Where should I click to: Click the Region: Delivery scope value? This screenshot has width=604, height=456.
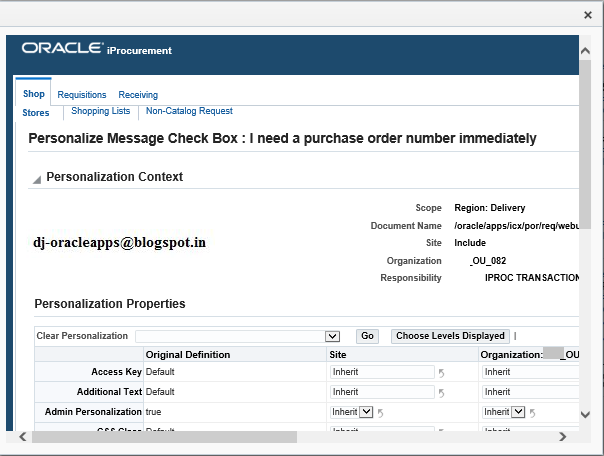(490, 208)
